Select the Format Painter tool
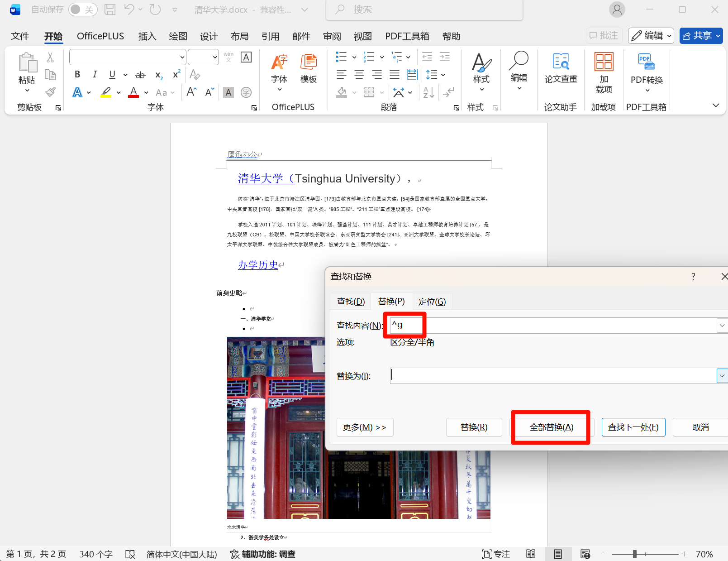 50,92
